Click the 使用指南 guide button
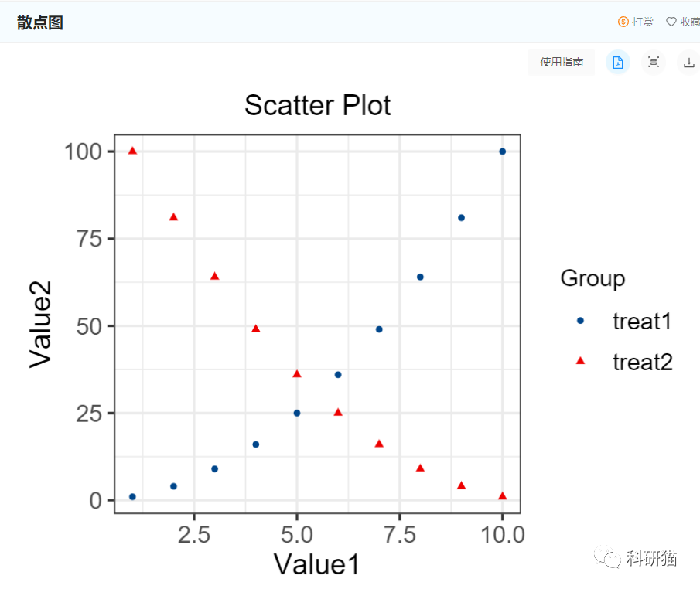Screen dimensions: 700x589 click(561, 63)
